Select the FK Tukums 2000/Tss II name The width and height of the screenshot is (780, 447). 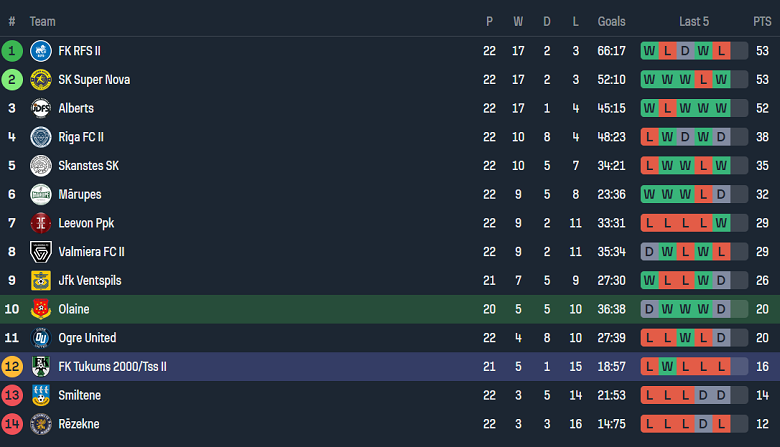pyautogui.click(x=112, y=367)
